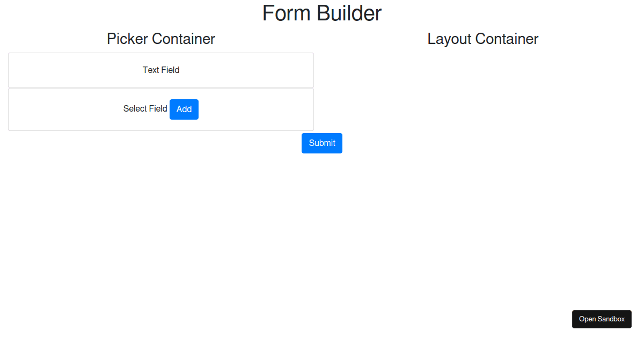The width and height of the screenshot is (644, 338).
Task: Click Submit below the Picker Container
Action: 321,143
